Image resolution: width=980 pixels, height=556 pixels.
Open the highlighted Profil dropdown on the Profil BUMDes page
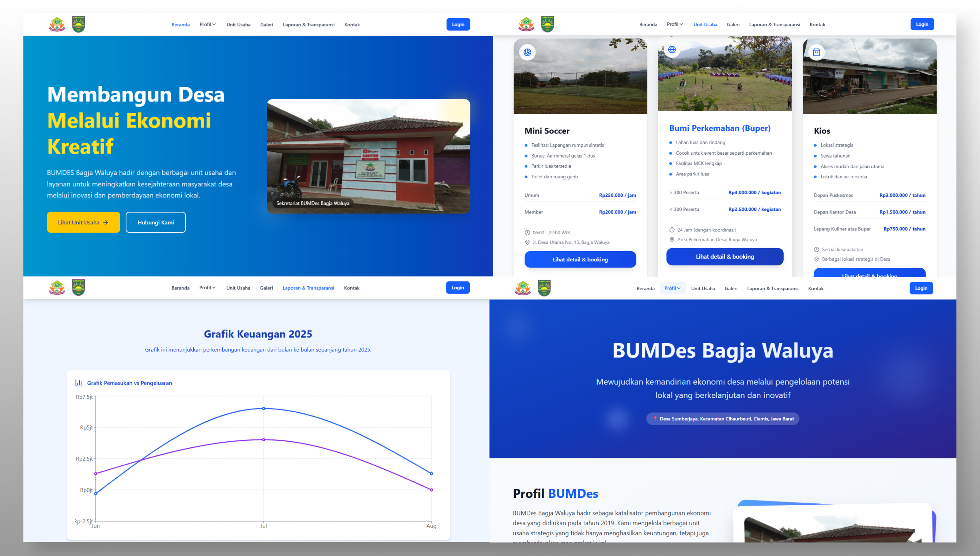[x=673, y=288]
